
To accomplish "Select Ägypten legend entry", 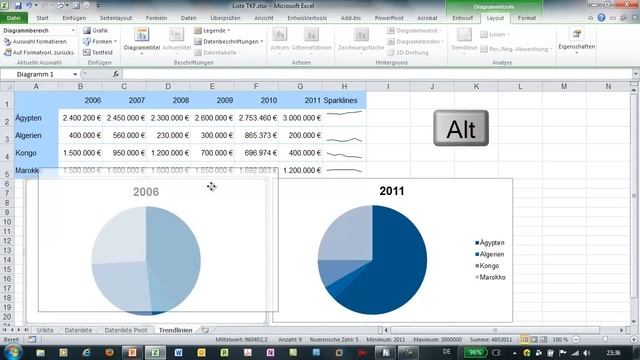I will coord(490,243).
